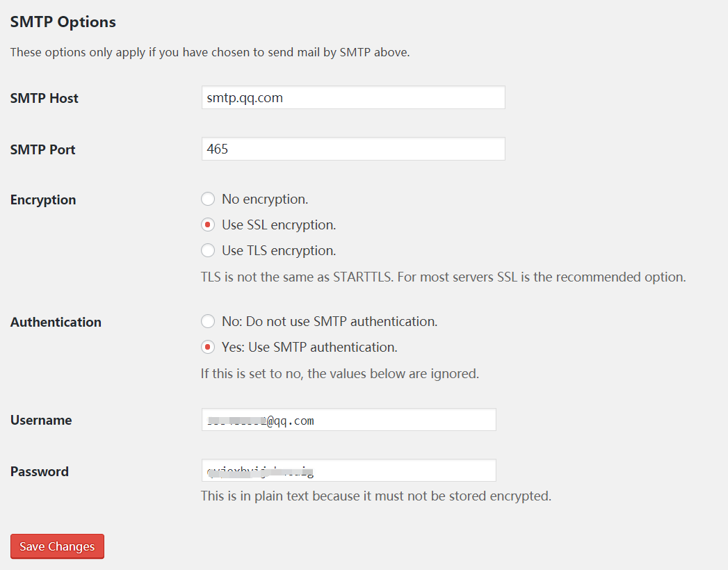Click the 'Use TLS encryption.' label text

(279, 251)
